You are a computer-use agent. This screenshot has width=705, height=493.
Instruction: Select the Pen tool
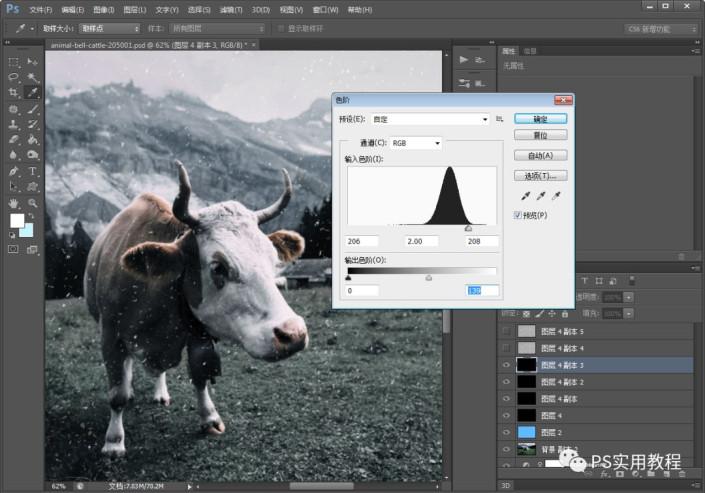[x=13, y=171]
